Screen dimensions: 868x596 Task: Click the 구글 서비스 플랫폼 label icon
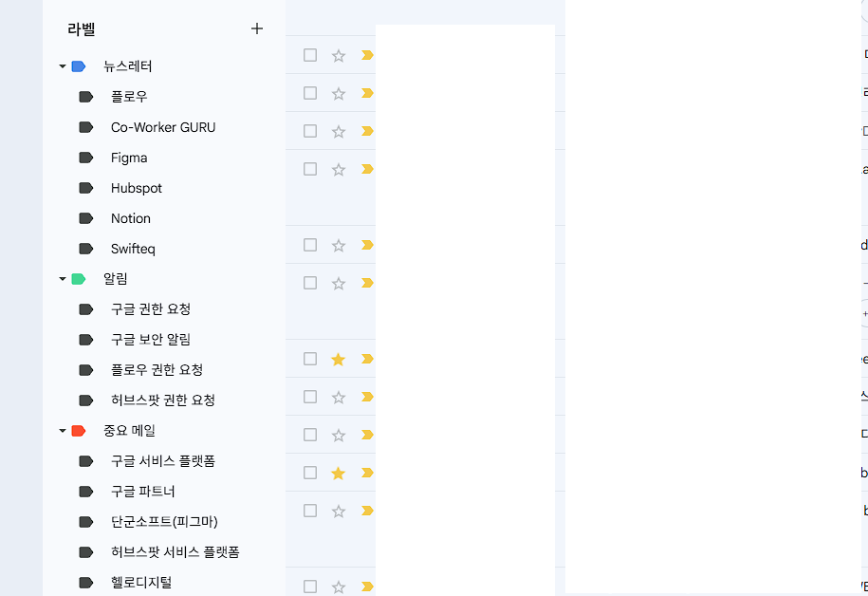(x=85, y=461)
